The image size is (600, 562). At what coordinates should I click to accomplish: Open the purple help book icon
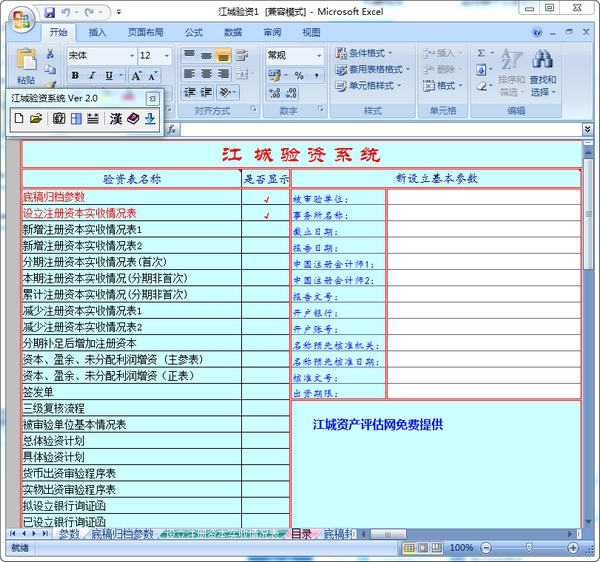pyautogui.click(x=133, y=119)
